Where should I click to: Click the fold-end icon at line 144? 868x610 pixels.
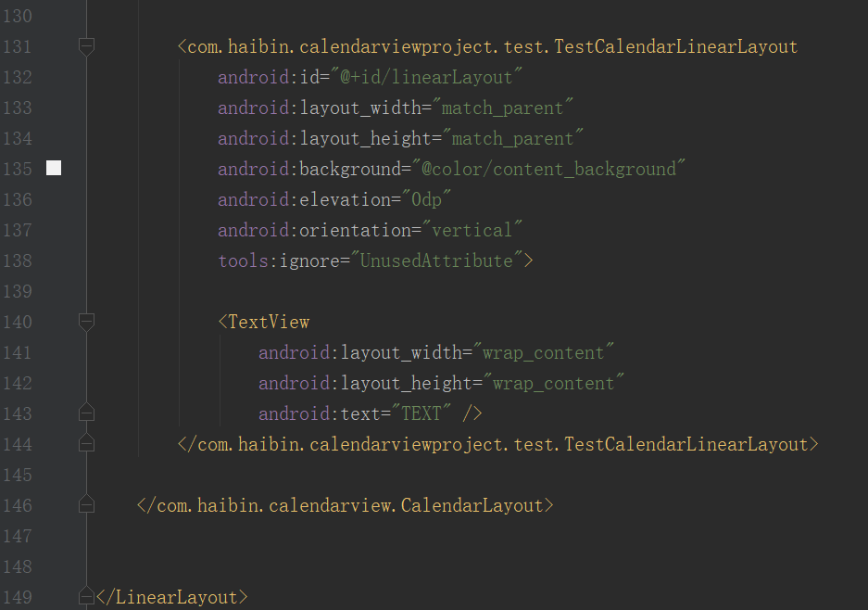point(86,443)
